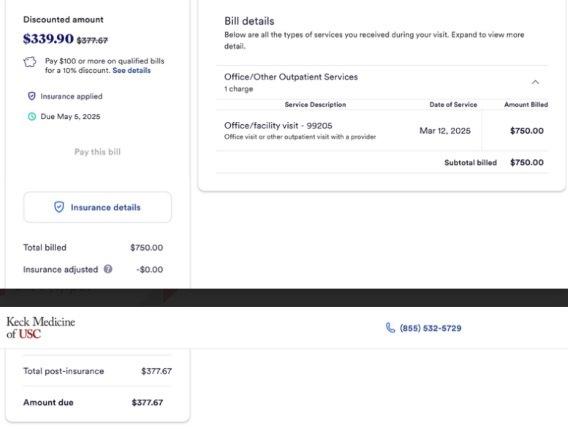Click the Keck Medicine of USC logo

pyautogui.click(x=41, y=327)
